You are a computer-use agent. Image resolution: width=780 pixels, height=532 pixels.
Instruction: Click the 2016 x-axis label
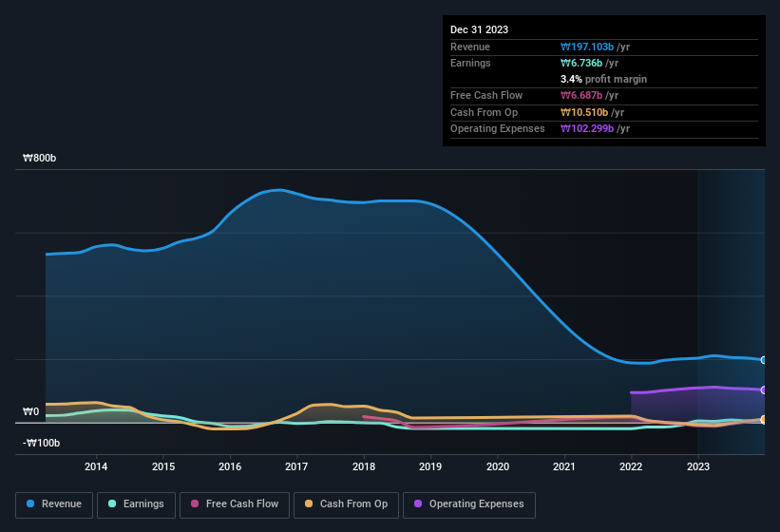point(230,466)
